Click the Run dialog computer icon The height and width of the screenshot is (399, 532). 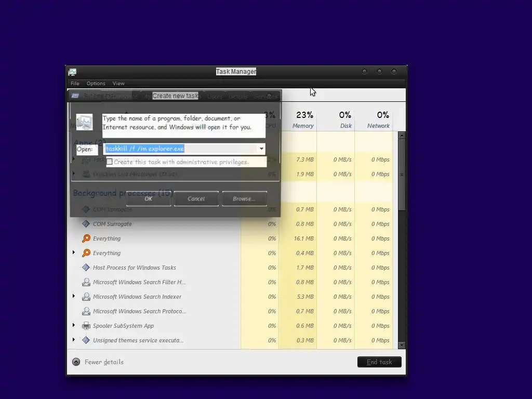[84, 122]
